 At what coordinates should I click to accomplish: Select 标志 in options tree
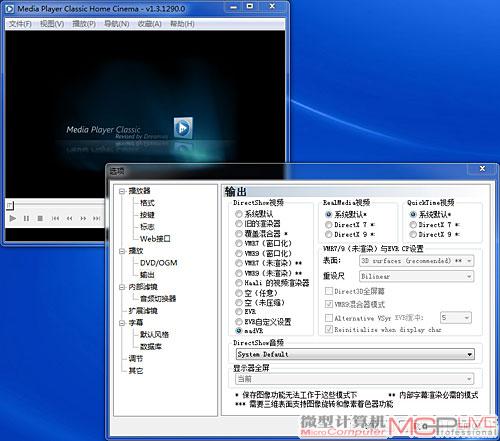point(147,227)
